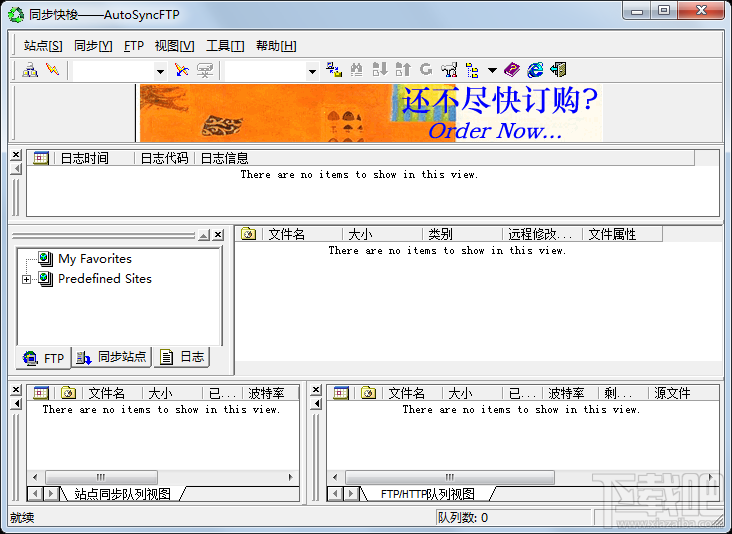Screen dimensions: 732x534
Task: Click the 文件属性 column header
Action: (623, 234)
